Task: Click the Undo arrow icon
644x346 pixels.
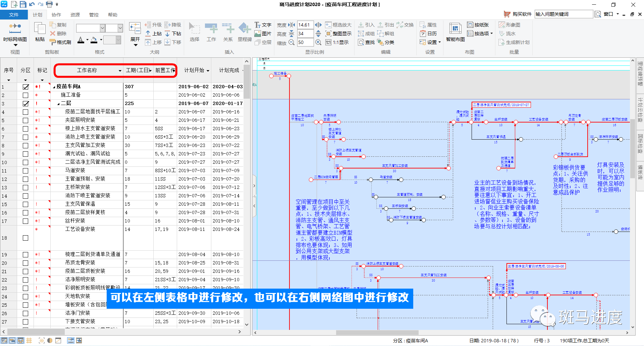Action: pyautogui.click(x=32, y=4)
